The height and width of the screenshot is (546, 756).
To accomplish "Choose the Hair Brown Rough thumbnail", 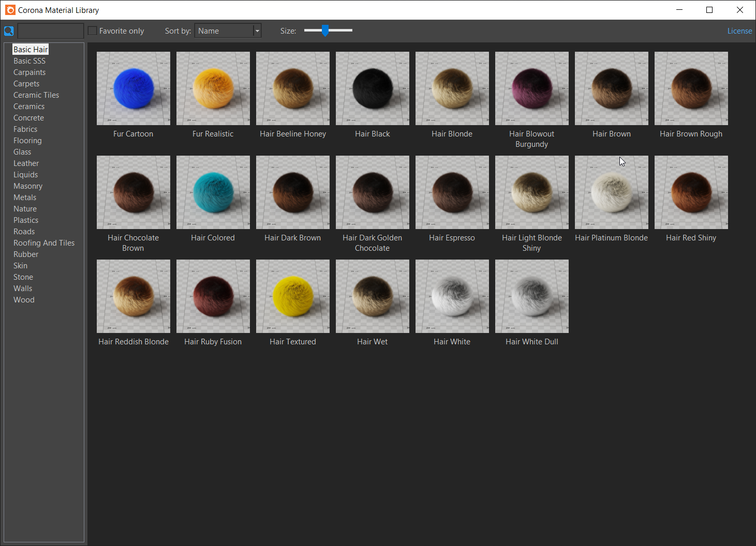I will [x=691, y=88].
